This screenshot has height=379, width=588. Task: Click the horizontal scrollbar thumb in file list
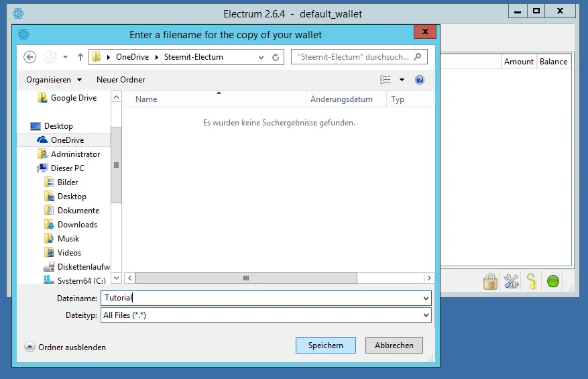(246, 278)
